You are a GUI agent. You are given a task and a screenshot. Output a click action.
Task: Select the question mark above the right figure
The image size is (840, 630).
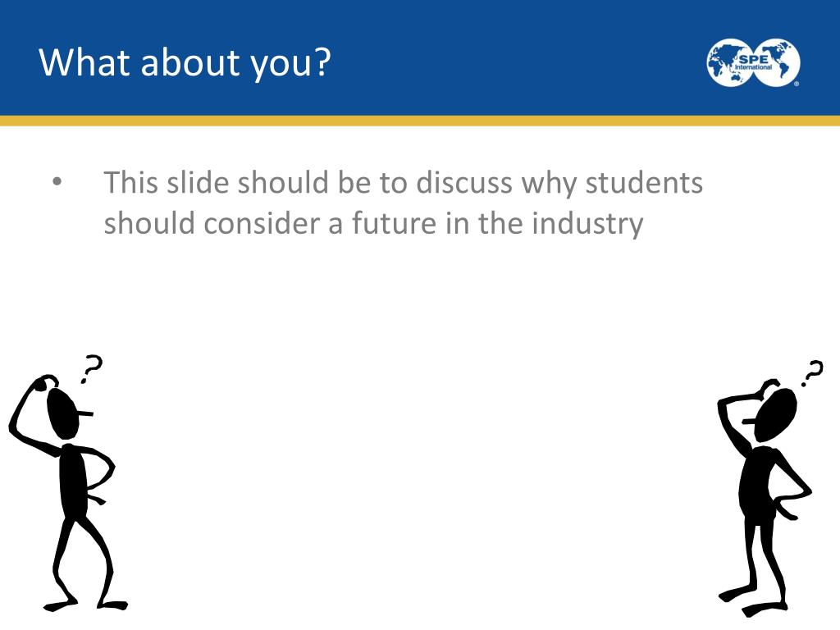813,373
